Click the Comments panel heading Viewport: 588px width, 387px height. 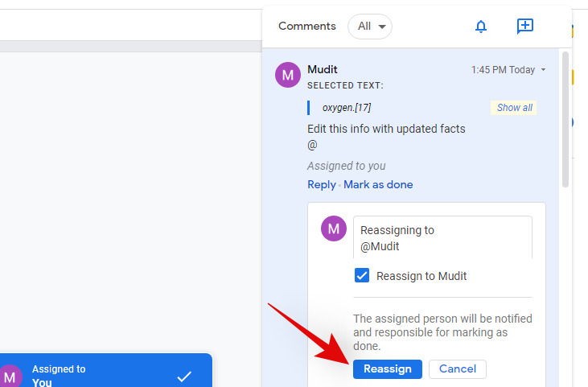point(306,27)
